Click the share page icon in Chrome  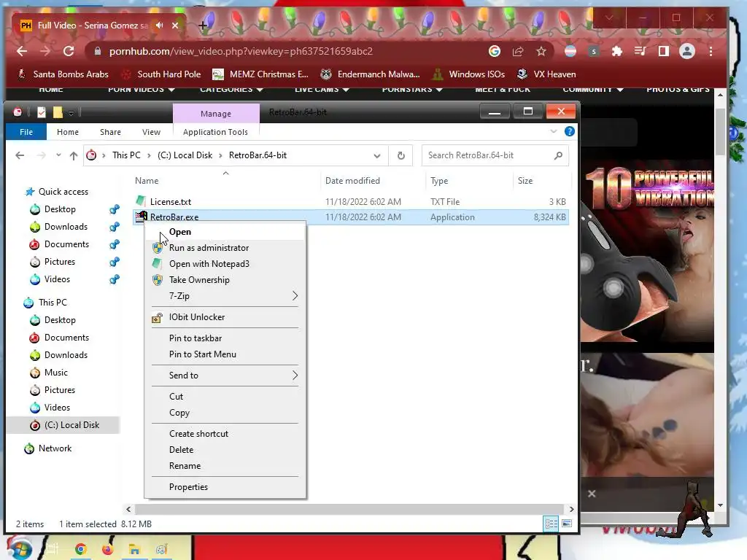point(518,51)
